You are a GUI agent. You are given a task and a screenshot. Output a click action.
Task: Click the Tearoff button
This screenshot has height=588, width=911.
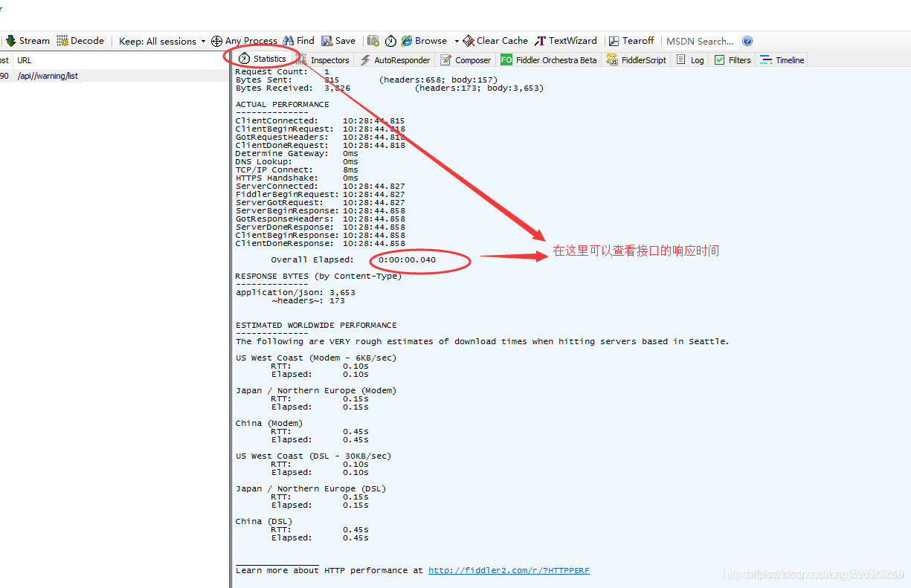click(x=631, y=41)
